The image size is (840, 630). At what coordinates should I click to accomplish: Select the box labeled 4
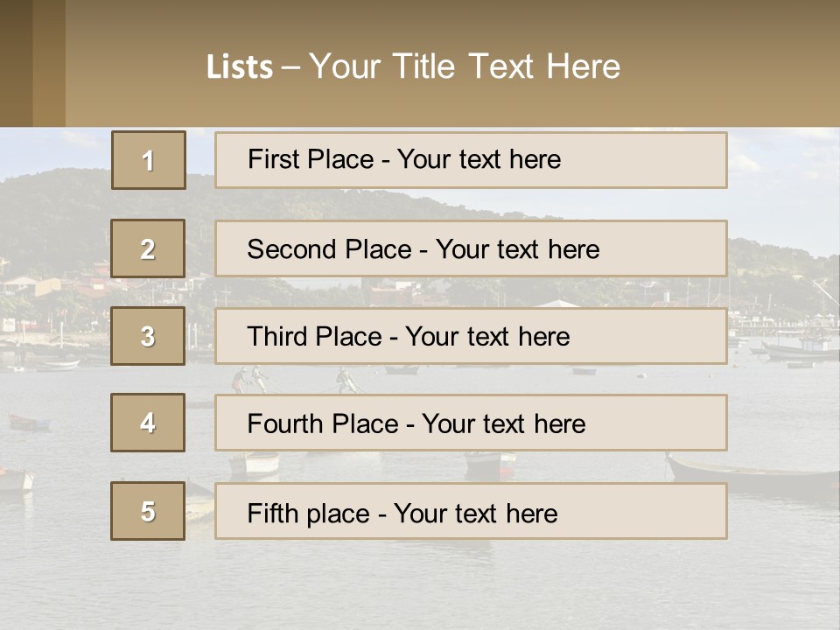pos(148,423)
